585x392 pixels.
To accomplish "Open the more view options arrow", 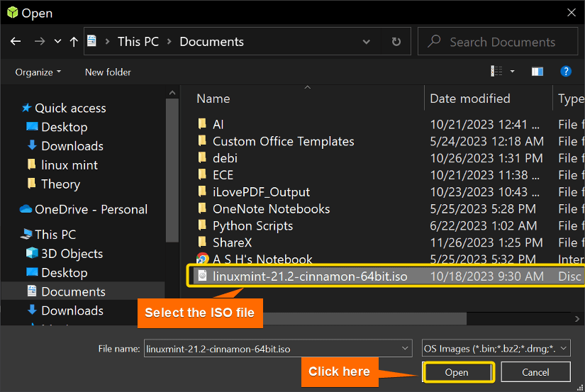I will pyautogui.click(x=512, y=71).
